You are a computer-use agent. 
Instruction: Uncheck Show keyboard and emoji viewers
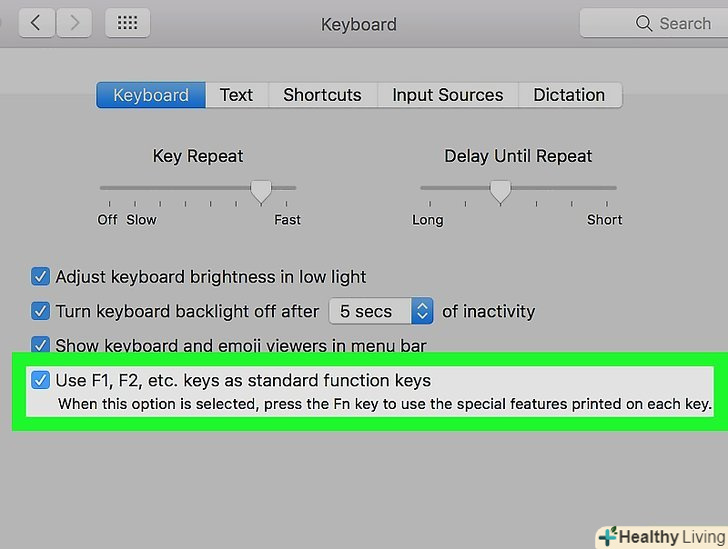click(x=41, y=345)
